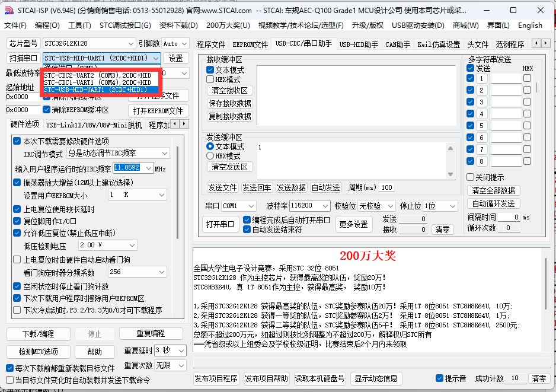Click 清空接收区 button
Viewport: 556px width, 392px height.
[x=230, y=90]
